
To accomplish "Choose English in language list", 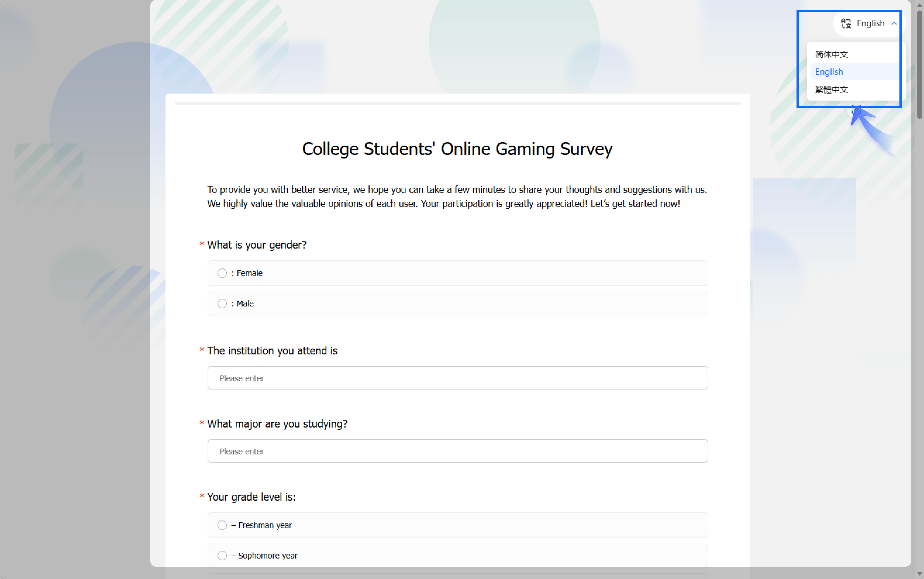I will pos(829,72).
